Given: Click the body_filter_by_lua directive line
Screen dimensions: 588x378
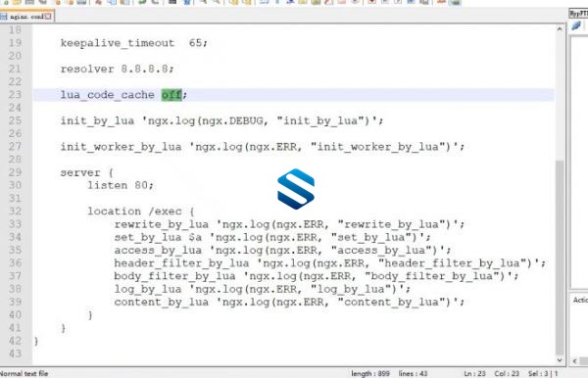Looking at the screenshot, I should [317, 276].
